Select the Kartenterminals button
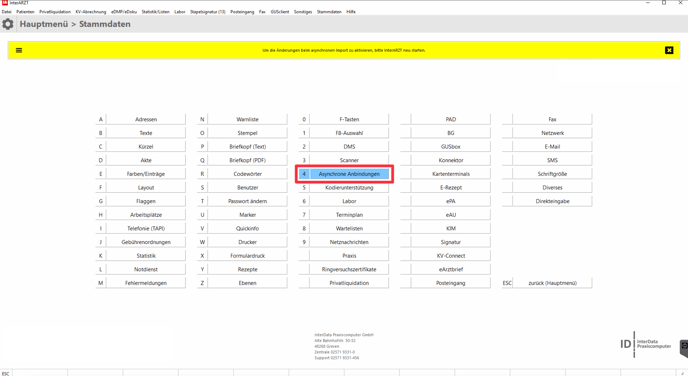This screenshot has width=688, height=376. (x=451, y=174)
